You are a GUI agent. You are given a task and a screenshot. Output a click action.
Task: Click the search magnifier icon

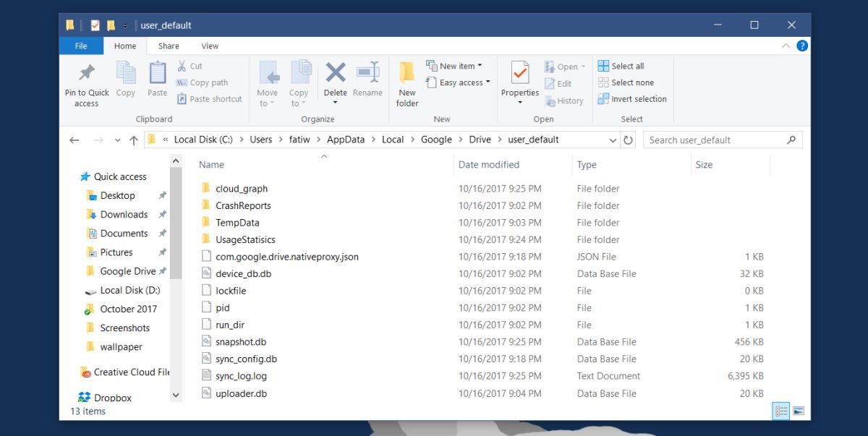coord(791,140)
